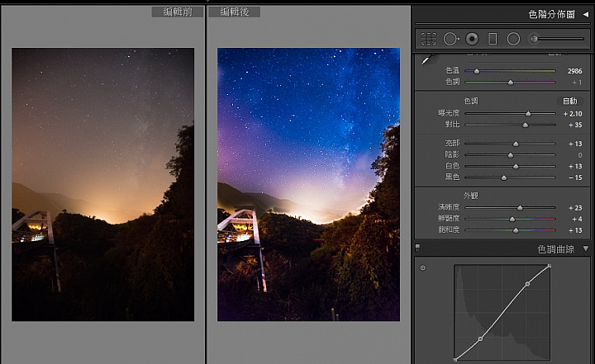Viewport: 595px width, 364px height.
Task: Select the Crop Overlay tool
Action: (x=428, y=39)
